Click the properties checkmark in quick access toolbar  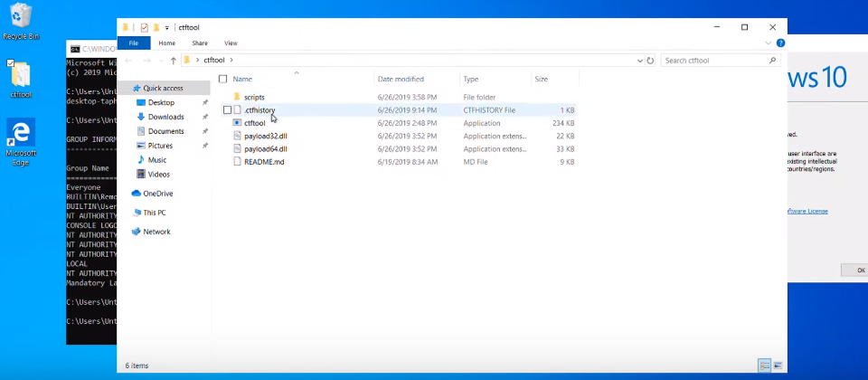pos(144,27)
